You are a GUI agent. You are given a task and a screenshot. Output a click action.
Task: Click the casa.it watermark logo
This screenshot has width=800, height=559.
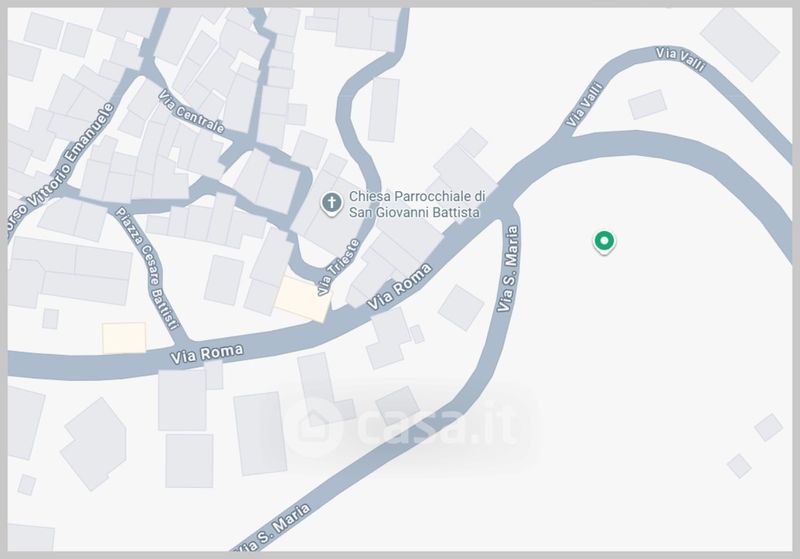click(x=403, y=427)
